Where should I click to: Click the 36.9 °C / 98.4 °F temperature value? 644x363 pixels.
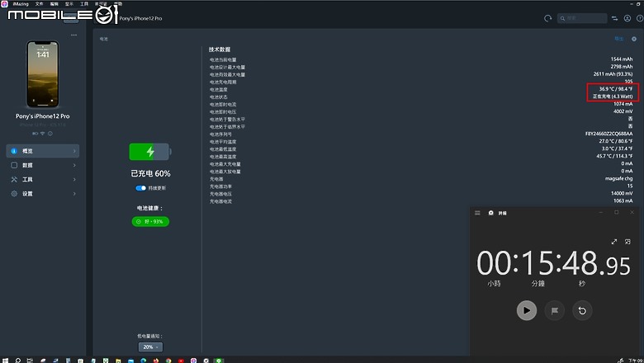(x=616, y=89)
